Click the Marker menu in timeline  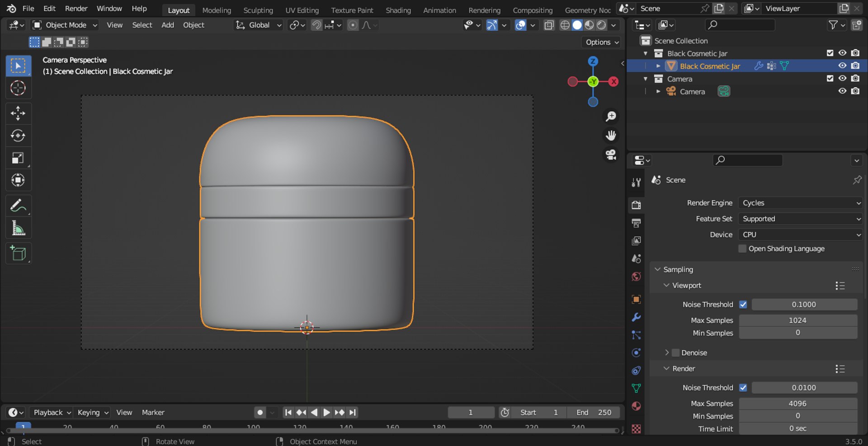(153, 412)
